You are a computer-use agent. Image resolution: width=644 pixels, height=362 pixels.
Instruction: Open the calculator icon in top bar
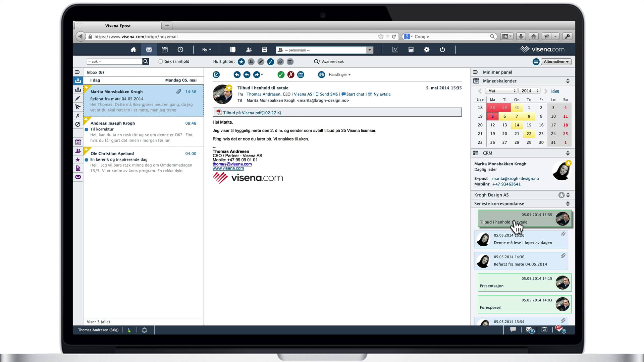411,50
